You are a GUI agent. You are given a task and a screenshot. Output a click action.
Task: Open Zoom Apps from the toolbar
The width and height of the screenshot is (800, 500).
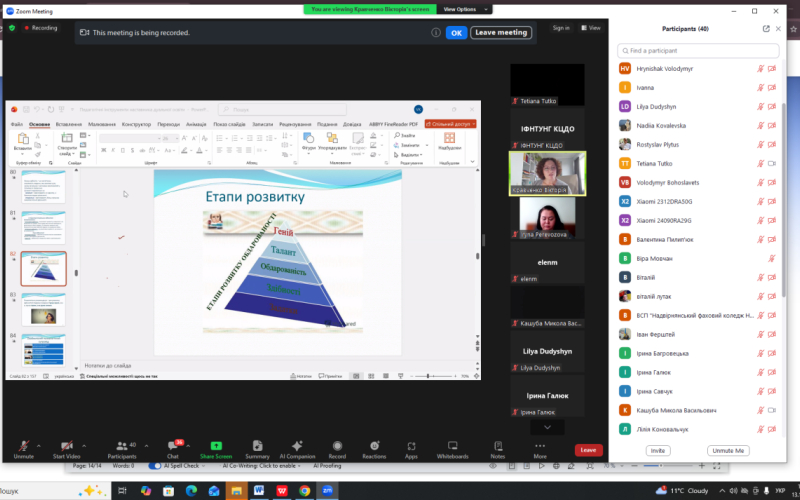[x=411, y=449]
